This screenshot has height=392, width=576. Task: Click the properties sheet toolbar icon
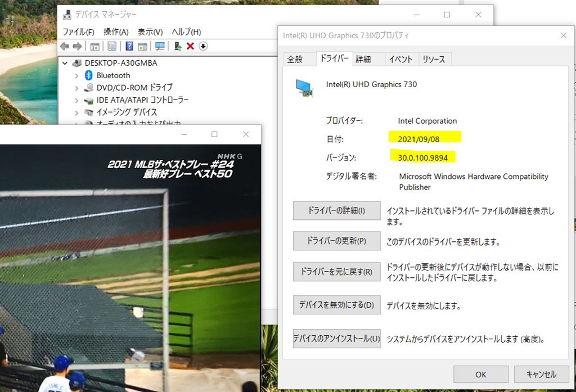[x=112, y=46]
